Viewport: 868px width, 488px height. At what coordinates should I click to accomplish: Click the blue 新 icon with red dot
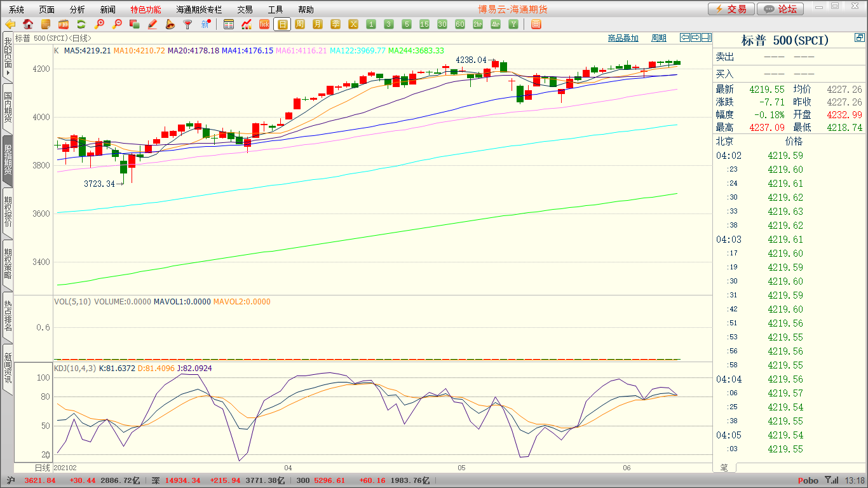point(206,24)
